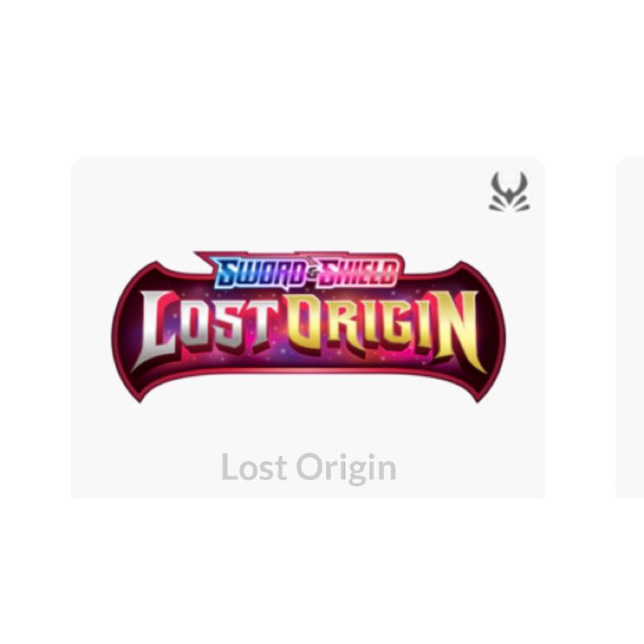Click the word "Lost" in the gray caption
Viewport: 644px width, 644px height.
tap(254, 467)
